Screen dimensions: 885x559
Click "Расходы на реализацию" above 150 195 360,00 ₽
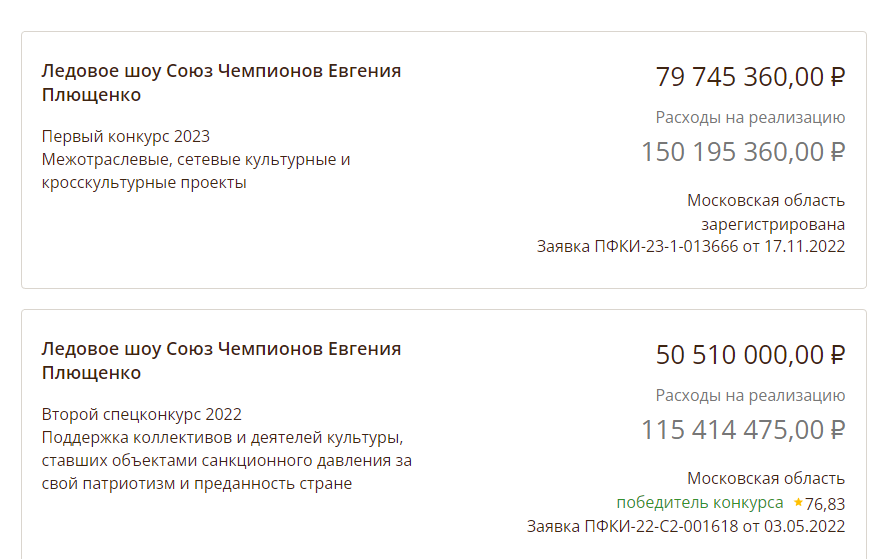pos(750,117)
